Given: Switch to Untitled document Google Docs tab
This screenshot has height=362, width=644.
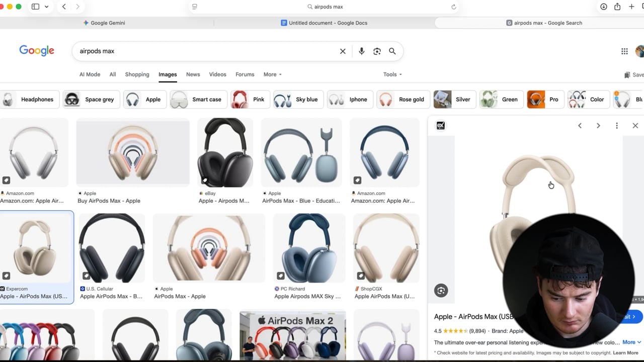Looking at the screenshot, I should point(324,23).
